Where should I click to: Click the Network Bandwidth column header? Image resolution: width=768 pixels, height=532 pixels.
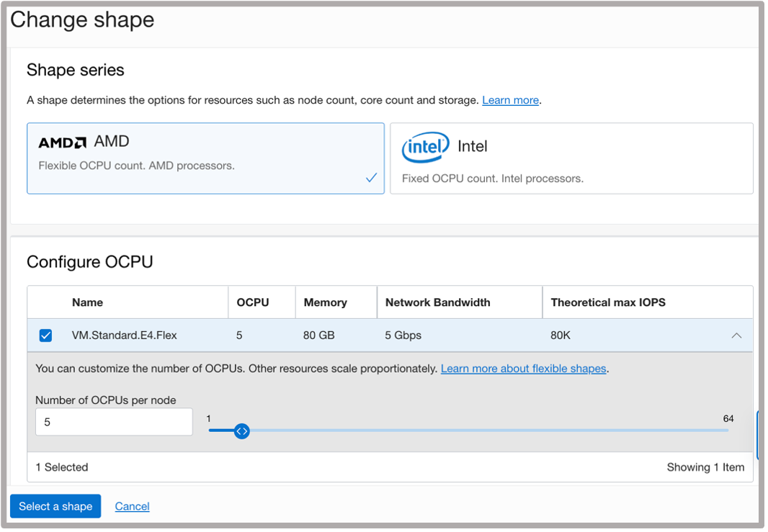click(437, 302)
